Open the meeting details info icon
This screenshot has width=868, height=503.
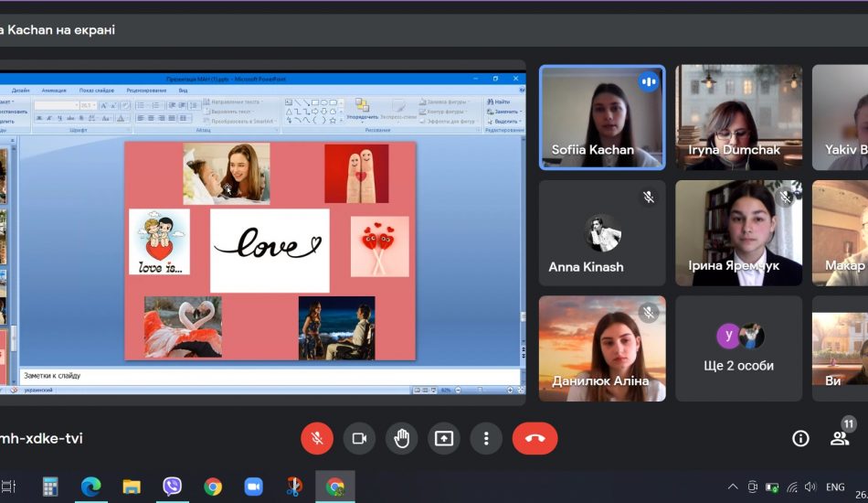click(800, 439)
